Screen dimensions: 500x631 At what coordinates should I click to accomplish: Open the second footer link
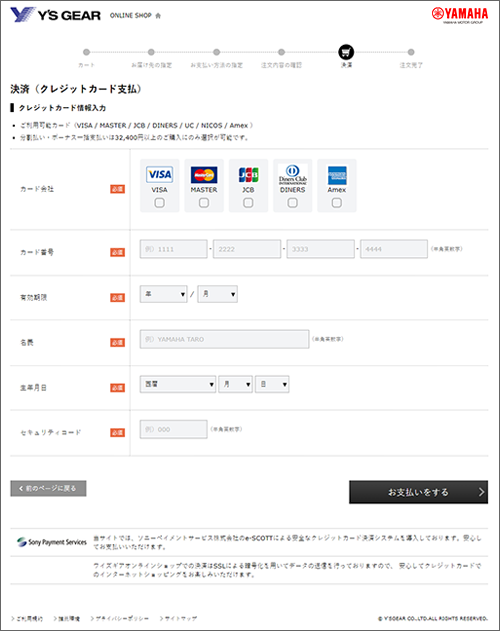67,619
